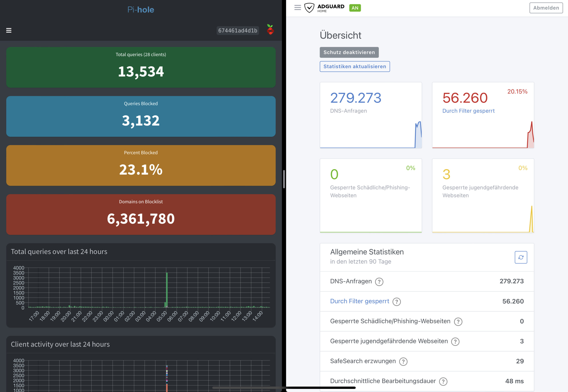Click the 0 Schädliche/Phishing-Webseiten card
This screenshot has width=568, height=392.
click(371, 195)
